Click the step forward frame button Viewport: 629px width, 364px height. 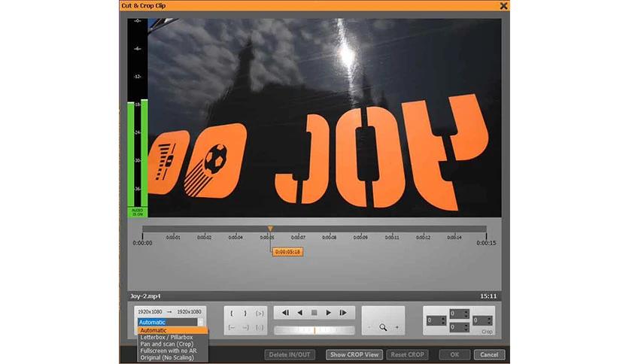click(x=343, y=313)
